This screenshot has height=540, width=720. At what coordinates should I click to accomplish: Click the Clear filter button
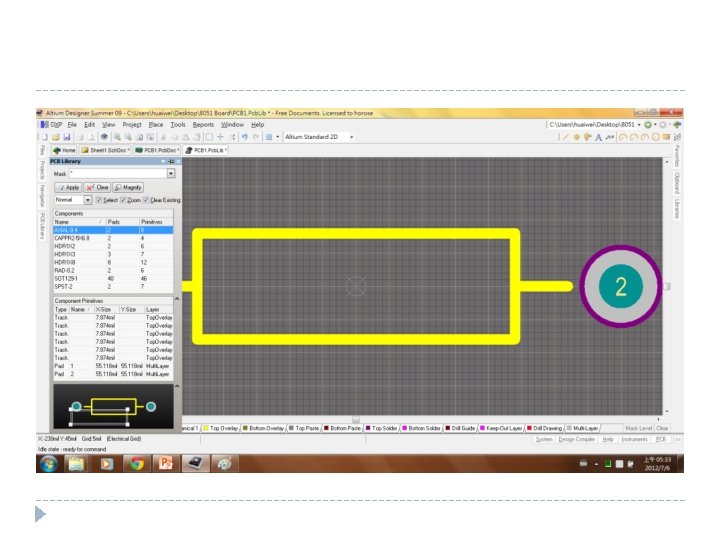click(x=97, y=187)
